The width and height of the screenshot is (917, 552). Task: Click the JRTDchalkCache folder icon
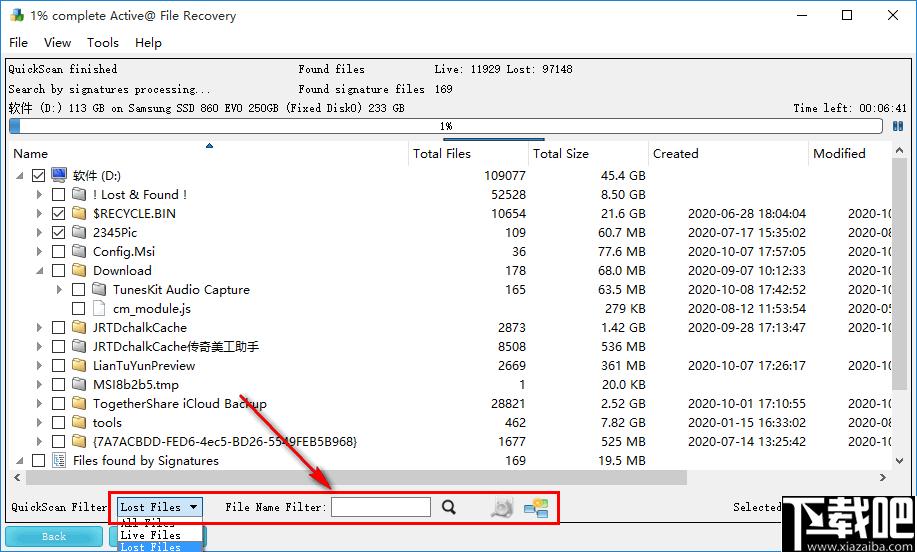79,327
